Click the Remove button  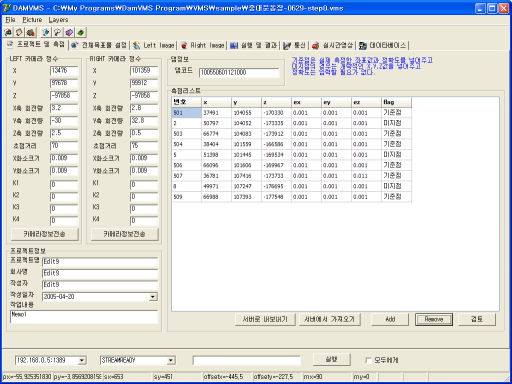pyautogui.click(x=434, y=319)
